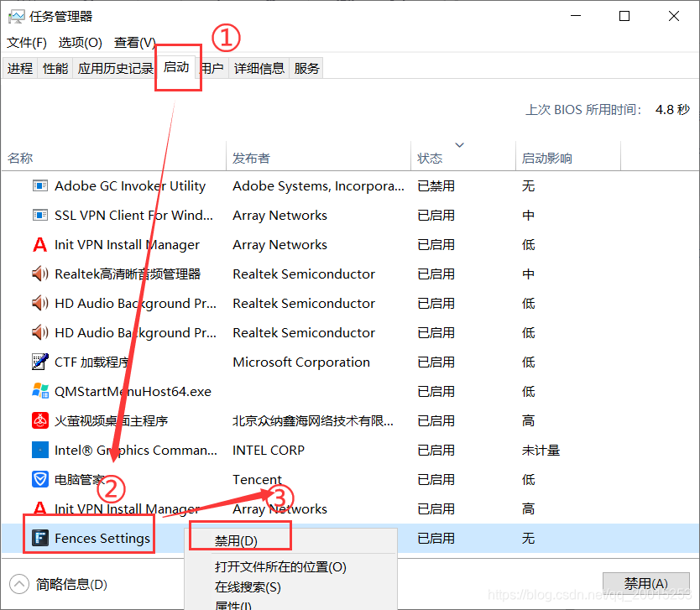Viewport: 700px width, 610px height.
Task: Switch to the 进程 tab
Action: [x=20, y=68]
